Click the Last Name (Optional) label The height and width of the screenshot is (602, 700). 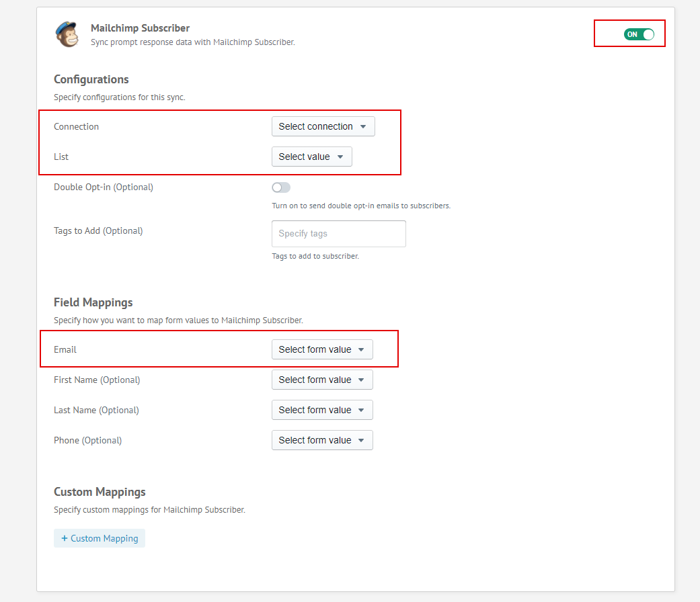pyautogui.click(x=96, y=411)
